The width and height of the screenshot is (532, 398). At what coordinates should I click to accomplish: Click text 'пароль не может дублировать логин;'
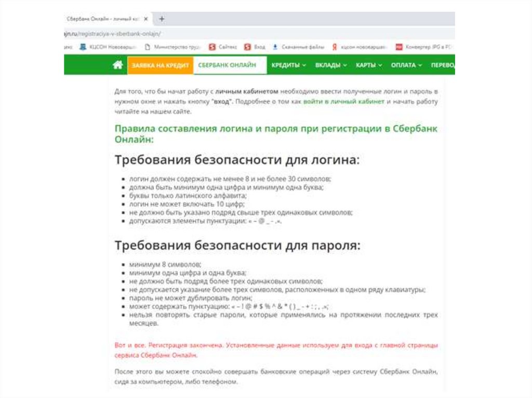coord(191,298)
